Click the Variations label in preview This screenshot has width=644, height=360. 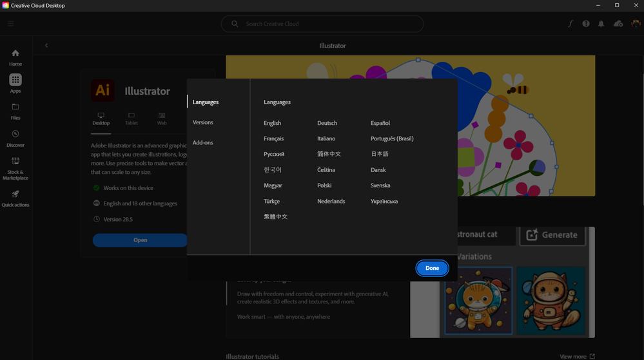(x=474, y=256)
